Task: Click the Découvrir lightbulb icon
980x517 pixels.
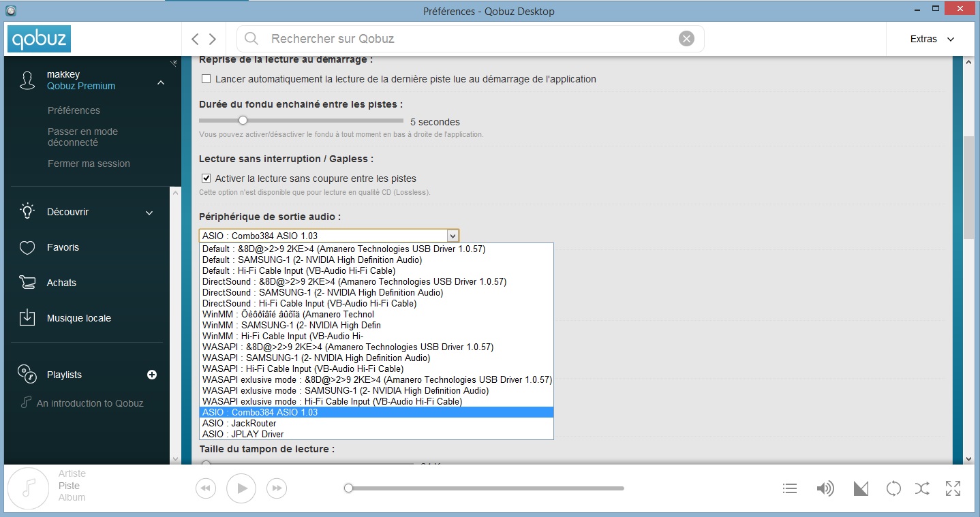Action: click(27, 211)
